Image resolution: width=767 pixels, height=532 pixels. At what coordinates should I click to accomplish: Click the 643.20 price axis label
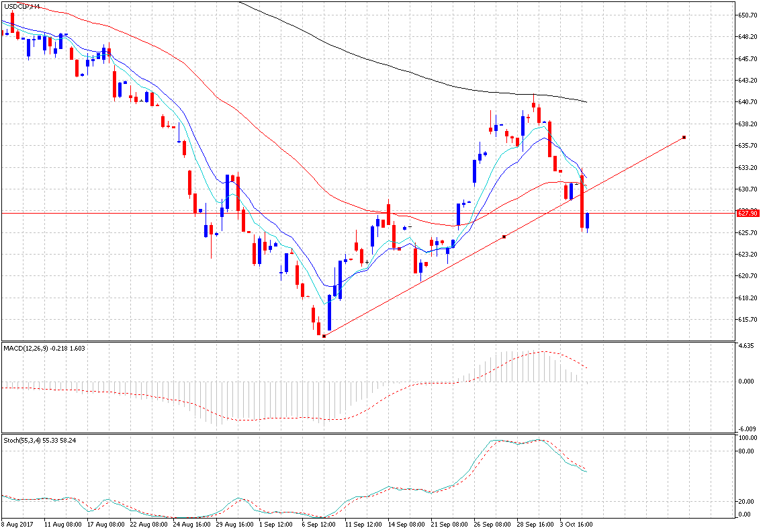[x=748, y=80]
